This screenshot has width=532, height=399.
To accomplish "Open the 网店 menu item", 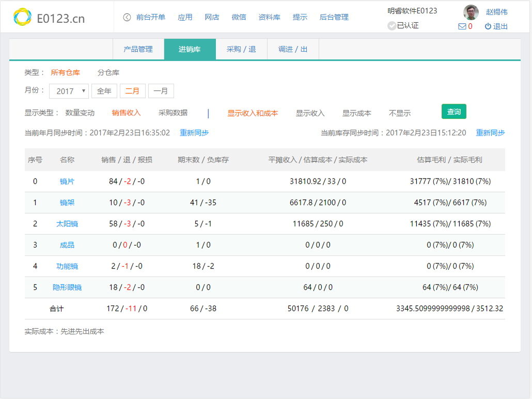I will 212,17.
